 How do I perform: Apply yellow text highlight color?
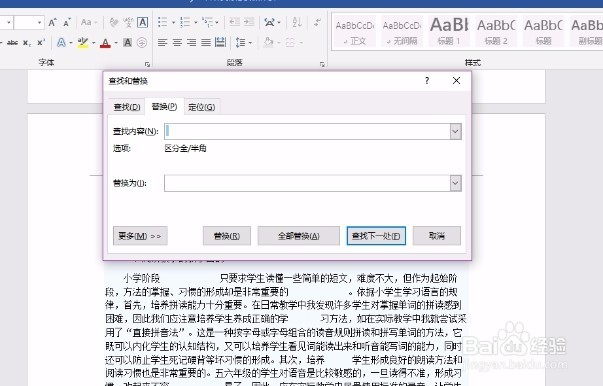pos(82,42)
